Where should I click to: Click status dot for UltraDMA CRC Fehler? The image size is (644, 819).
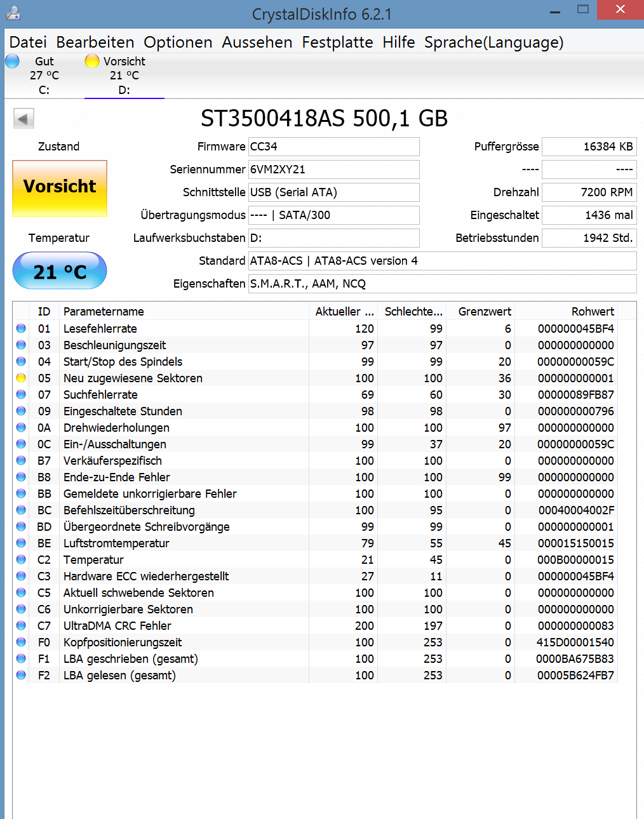point(21,625)
